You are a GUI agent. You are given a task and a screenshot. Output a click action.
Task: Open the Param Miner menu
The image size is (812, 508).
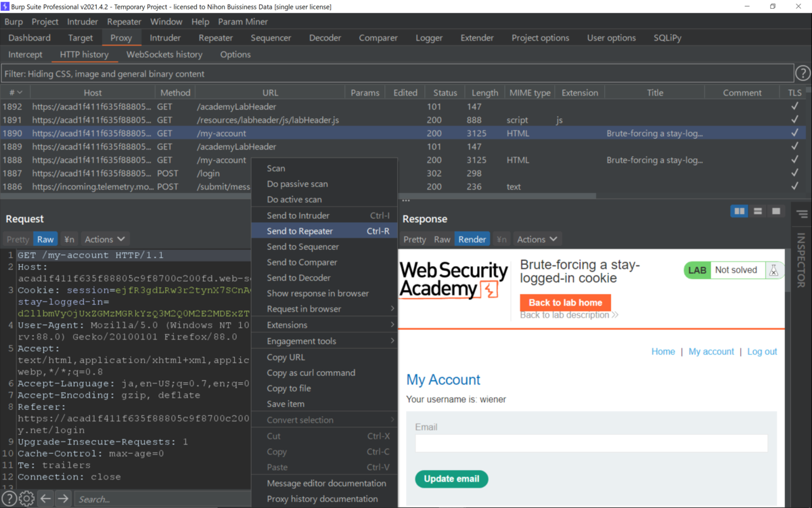[x=243, y=22]
